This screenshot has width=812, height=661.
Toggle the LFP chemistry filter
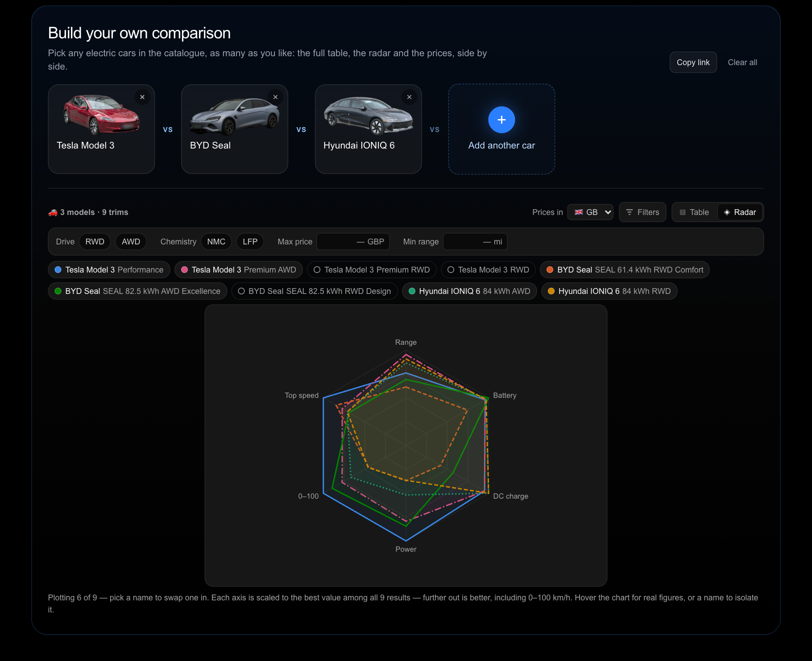[250, 242]
